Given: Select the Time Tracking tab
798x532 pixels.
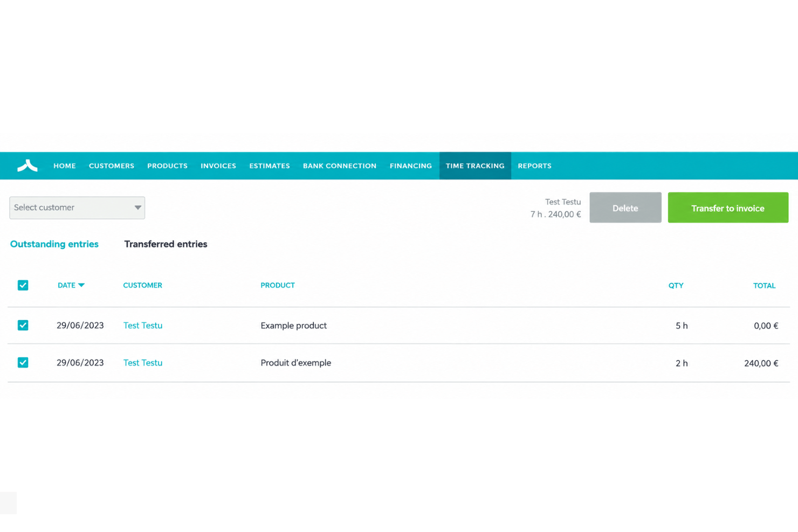Looking at the screenshot, I should pyautogui.click(x=475, y=166).
